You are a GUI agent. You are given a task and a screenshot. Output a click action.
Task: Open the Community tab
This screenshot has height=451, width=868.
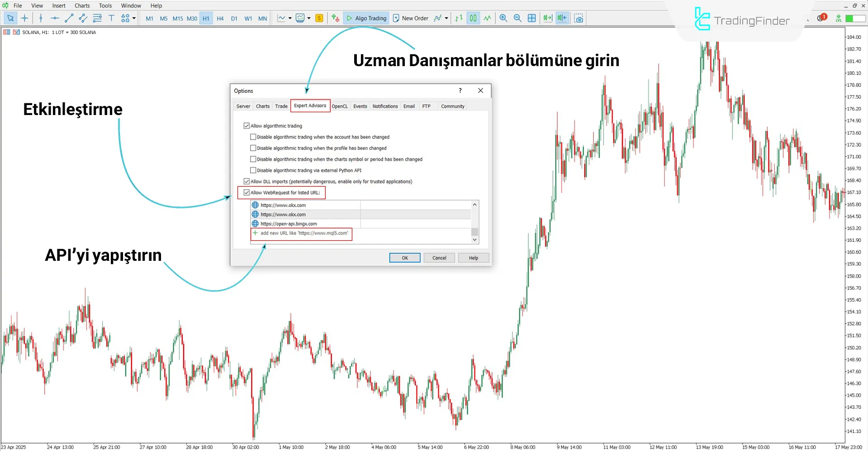coord(453,106)
